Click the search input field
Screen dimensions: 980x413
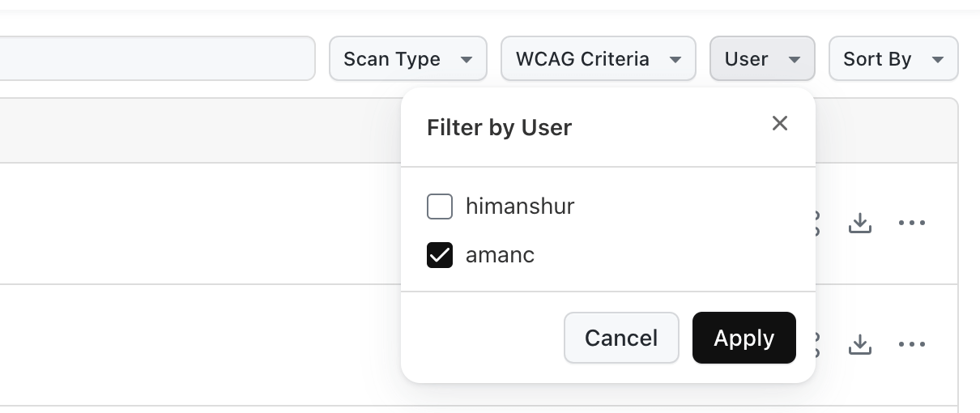pyautogui.click(x=154, y=58)
